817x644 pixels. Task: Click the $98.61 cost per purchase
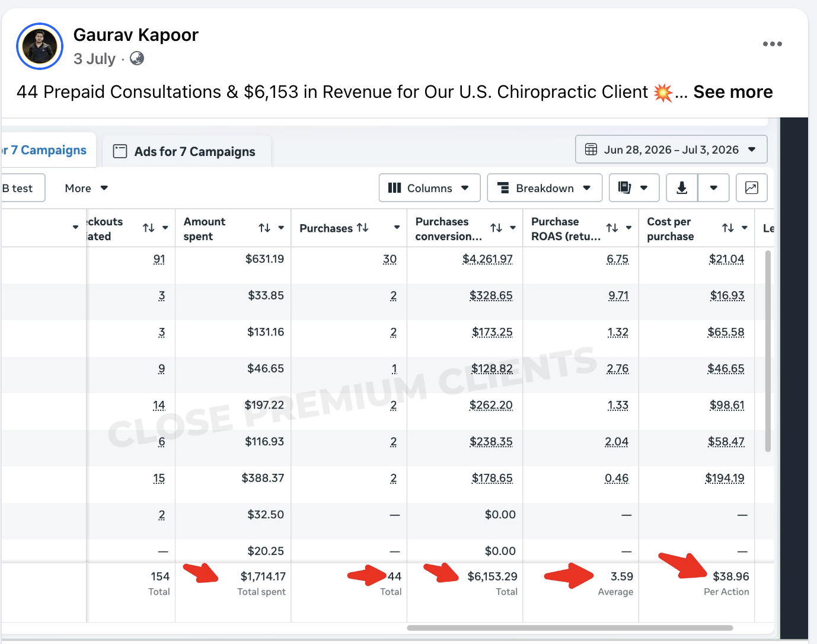coord(727,405)
